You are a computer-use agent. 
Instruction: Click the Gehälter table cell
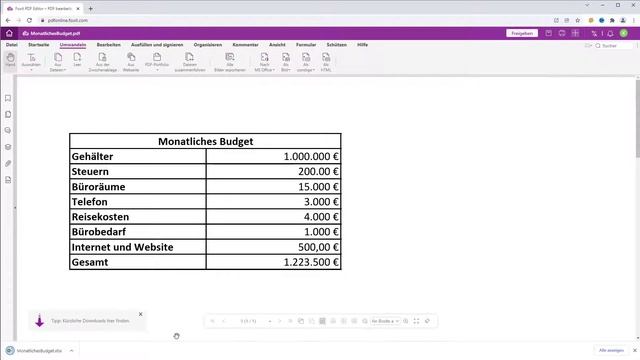(x=138, y=156)
